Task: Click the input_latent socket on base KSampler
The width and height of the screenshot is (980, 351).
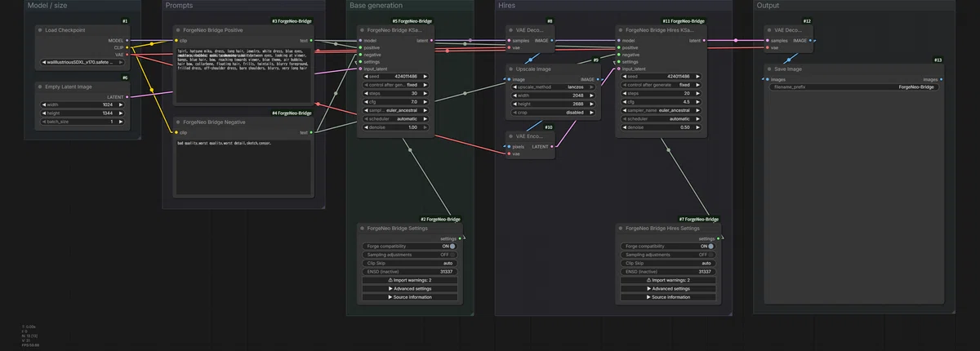Action: pyautogui.click(x=359, y=69)
